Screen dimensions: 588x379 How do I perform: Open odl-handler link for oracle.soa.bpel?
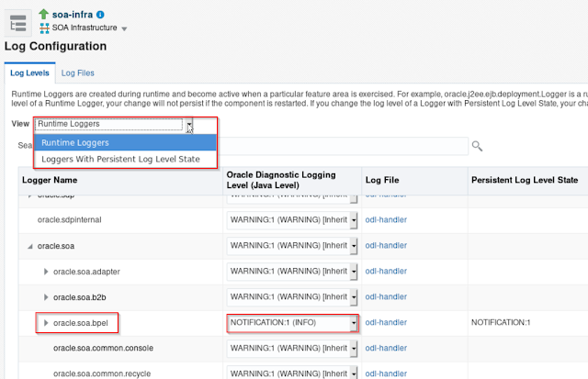click(386, 322)
